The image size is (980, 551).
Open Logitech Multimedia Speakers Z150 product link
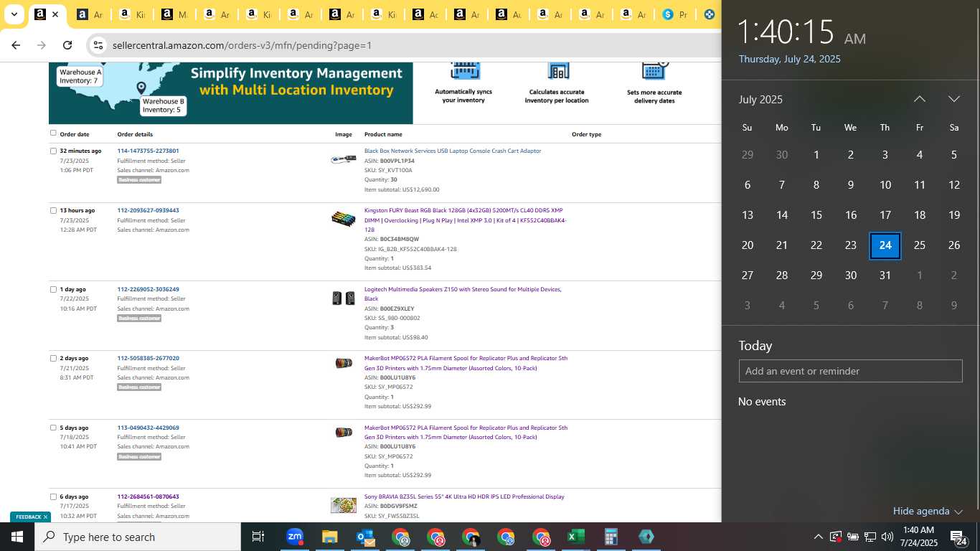click(x=463, y=293)
